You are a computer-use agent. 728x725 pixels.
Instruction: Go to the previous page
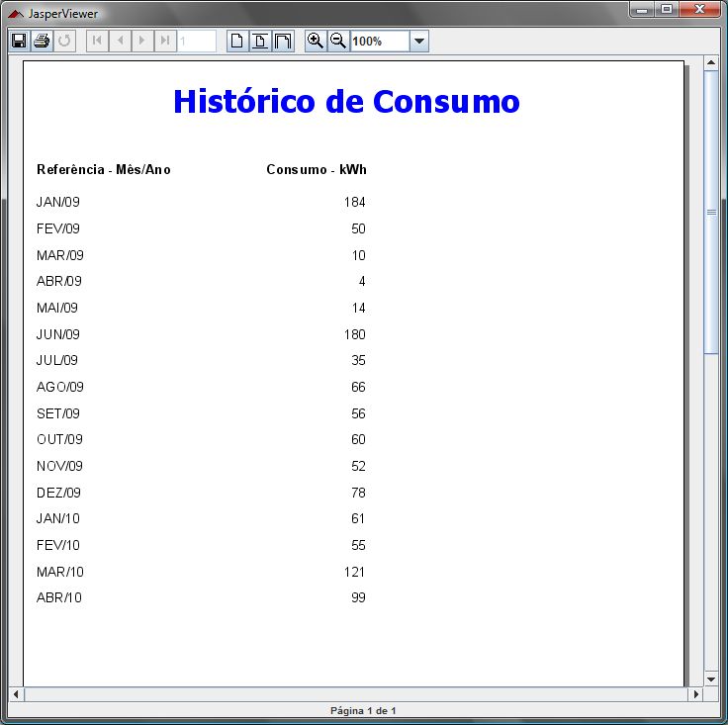120,41
